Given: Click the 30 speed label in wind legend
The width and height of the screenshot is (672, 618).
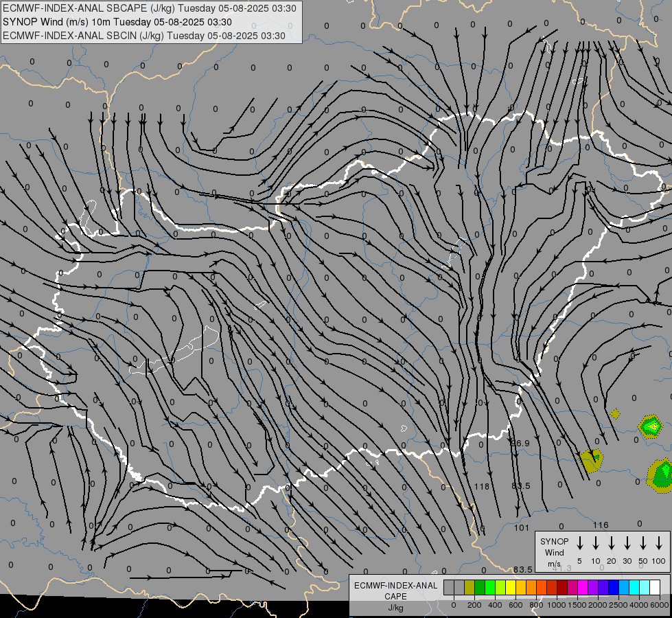Looking at the screenshot, I should coord(627,561).
